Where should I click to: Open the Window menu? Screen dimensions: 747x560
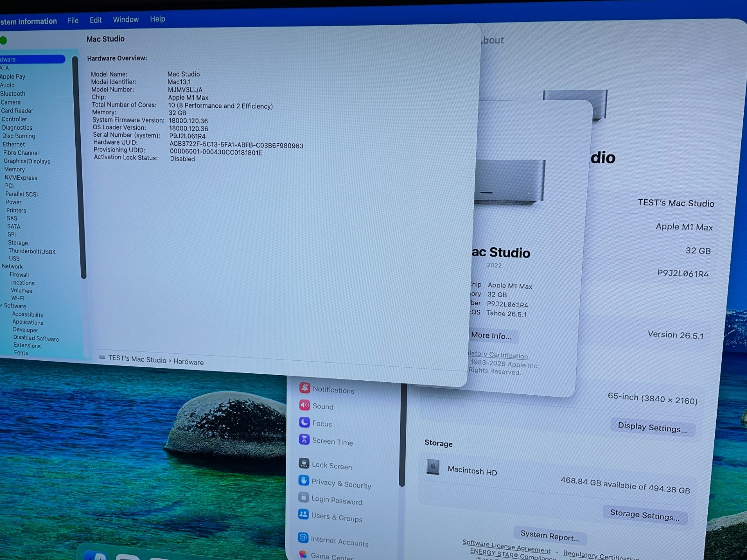(126, 20)
